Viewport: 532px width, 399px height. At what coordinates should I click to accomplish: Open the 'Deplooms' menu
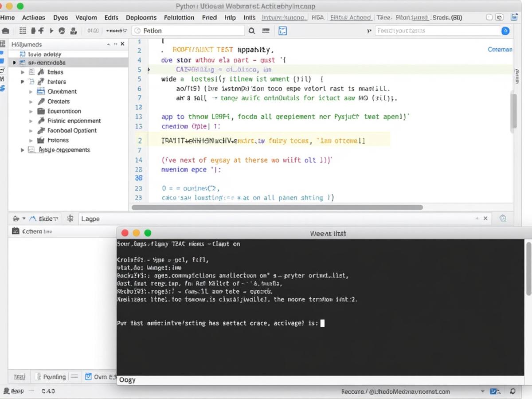coord(141,17)
